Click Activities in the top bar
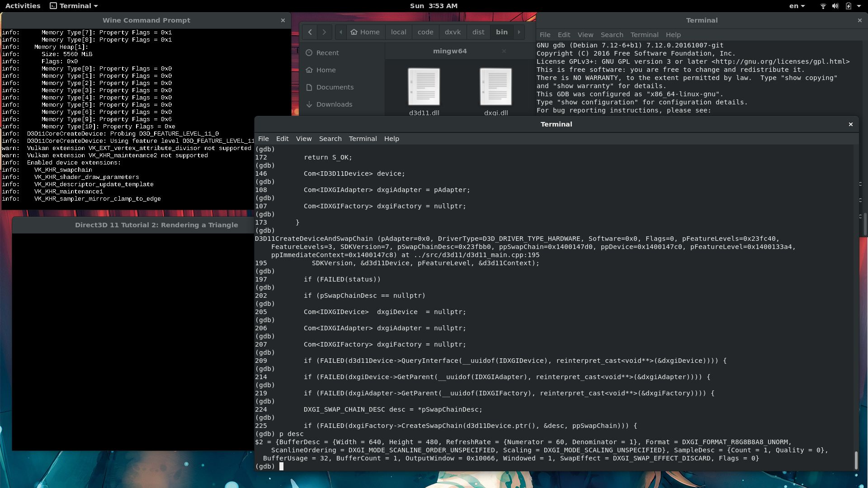 point(22,6)
